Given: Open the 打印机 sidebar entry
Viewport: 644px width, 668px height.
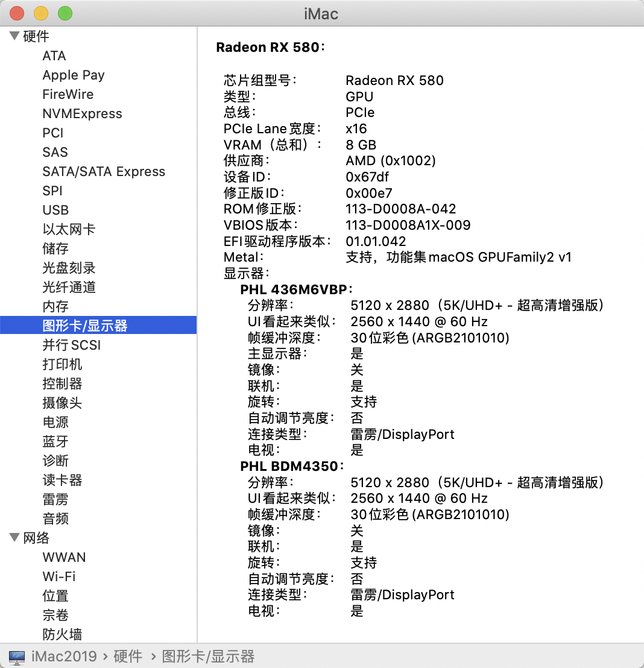Looking at the screenshot, I should (x=62, y=364).
